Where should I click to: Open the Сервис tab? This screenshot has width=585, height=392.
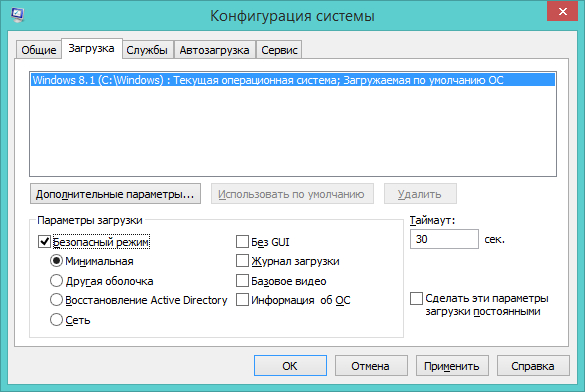[279, 50]
